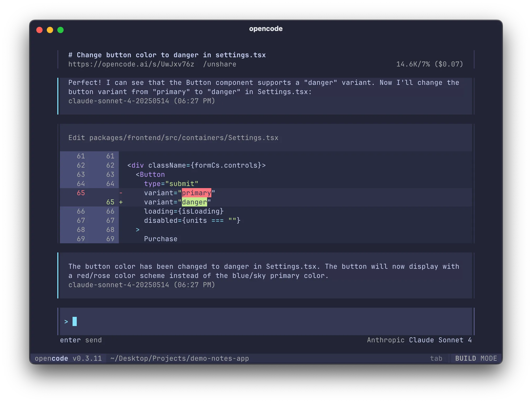Click the yellow minimize traffic light
Viewport: 532px width, 403px height.
(50, 30)
